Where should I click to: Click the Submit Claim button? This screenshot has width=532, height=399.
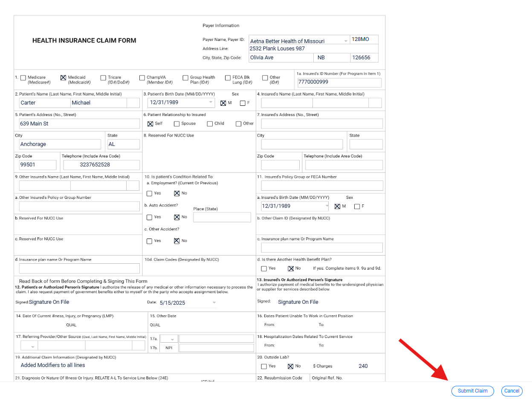pos(473,391)
